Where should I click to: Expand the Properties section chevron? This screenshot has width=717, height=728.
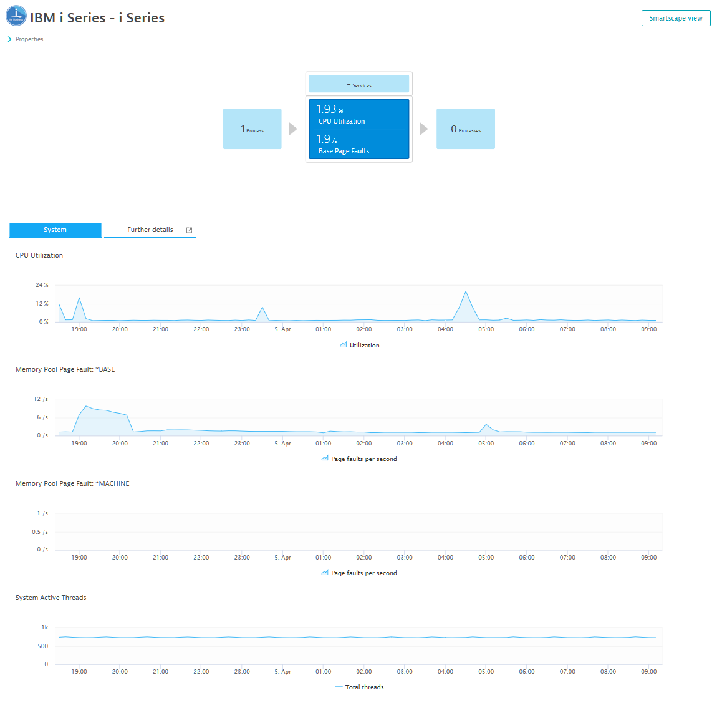pyautogui.click(x=9, y=39)
